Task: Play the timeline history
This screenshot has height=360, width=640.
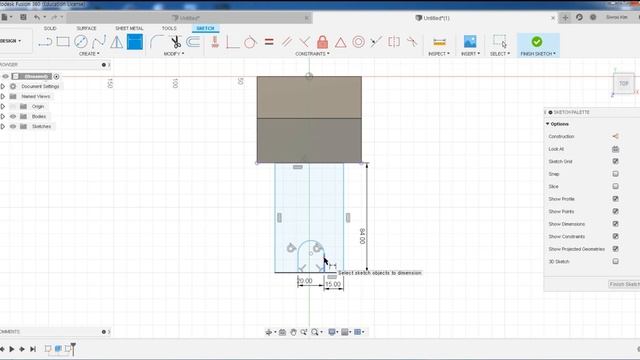Action: click(x=12, y=349)
